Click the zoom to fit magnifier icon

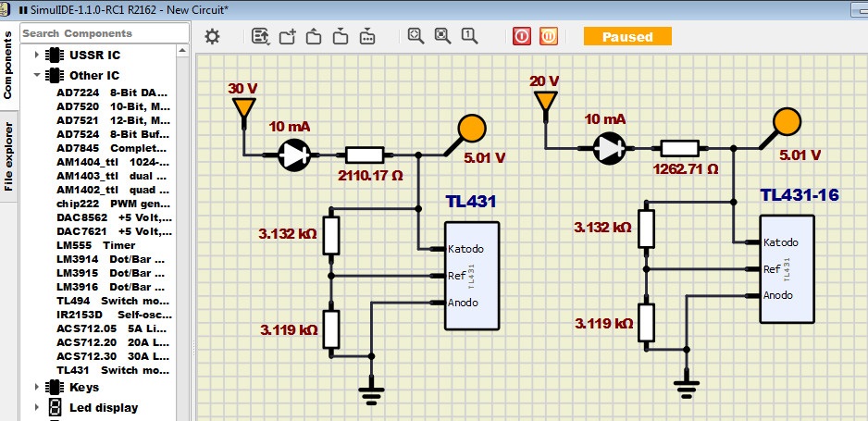click(415, 36)
